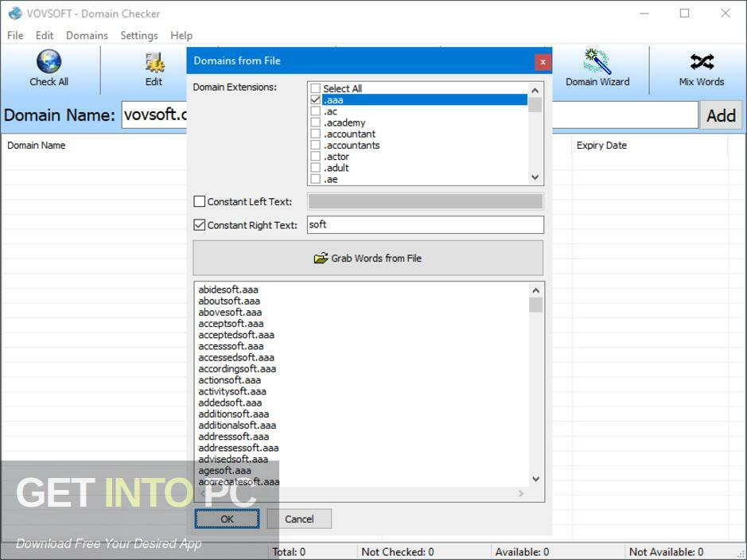
Task: Click the VOVSOFT app icon in title bar
Action: tap(15, 14)
